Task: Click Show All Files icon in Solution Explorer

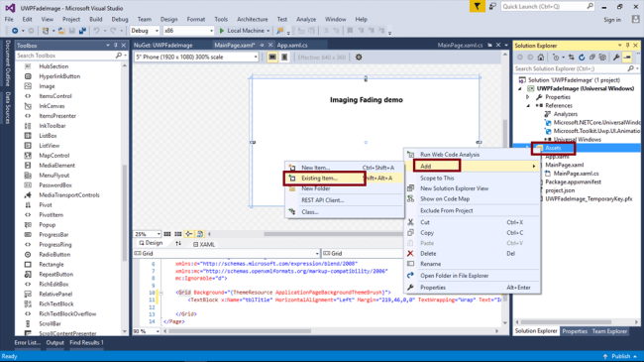Action: (602, 58)
